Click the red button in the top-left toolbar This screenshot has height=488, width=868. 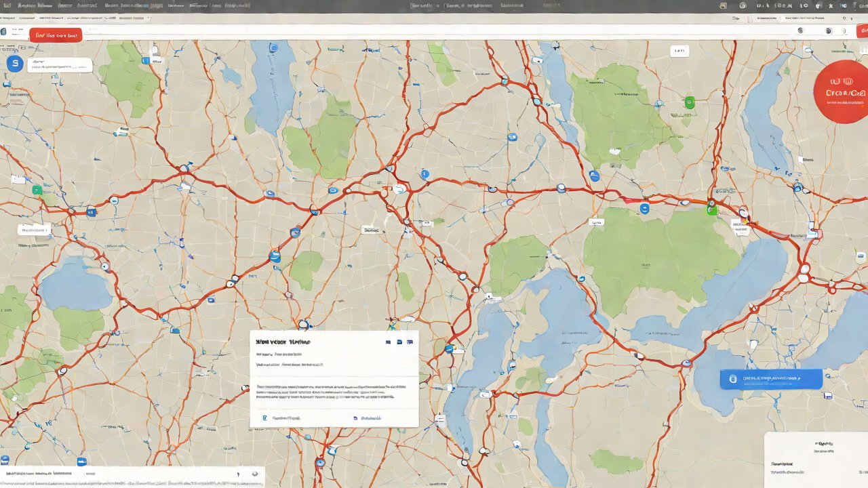coord(56,35)
